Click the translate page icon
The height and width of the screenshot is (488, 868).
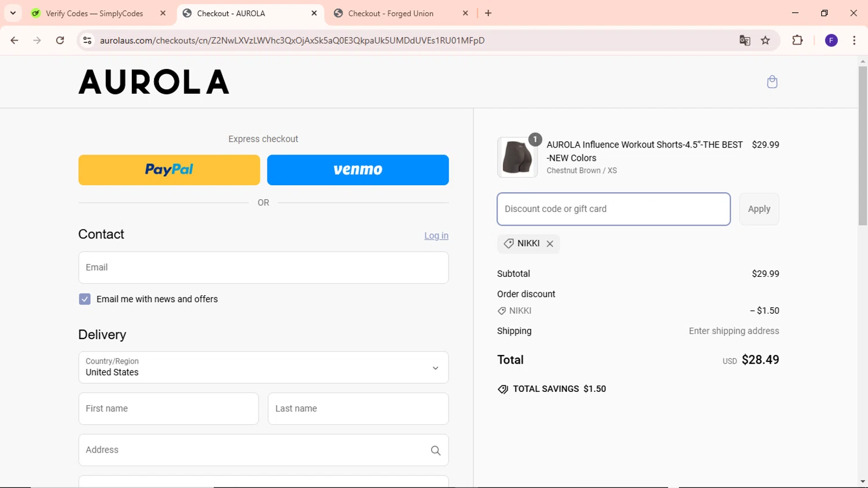point(745,41)
